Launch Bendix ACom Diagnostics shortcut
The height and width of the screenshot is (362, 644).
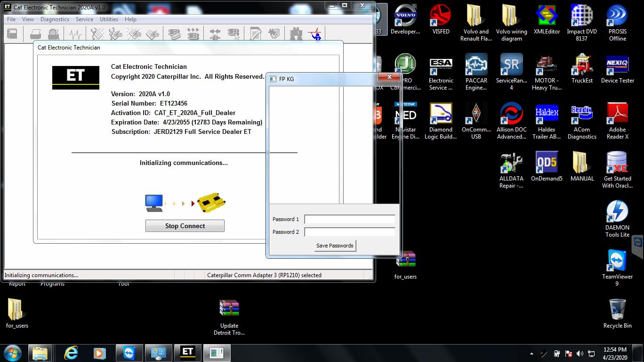582,121
